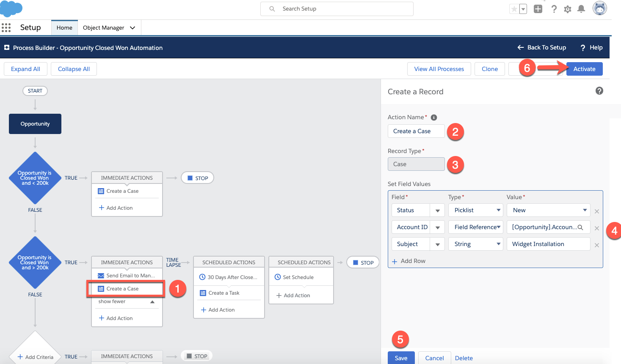The width and height of the screenshot is (621, 364).
Task: Click inside the Search Setup field
Action: [x=337, y=9]
